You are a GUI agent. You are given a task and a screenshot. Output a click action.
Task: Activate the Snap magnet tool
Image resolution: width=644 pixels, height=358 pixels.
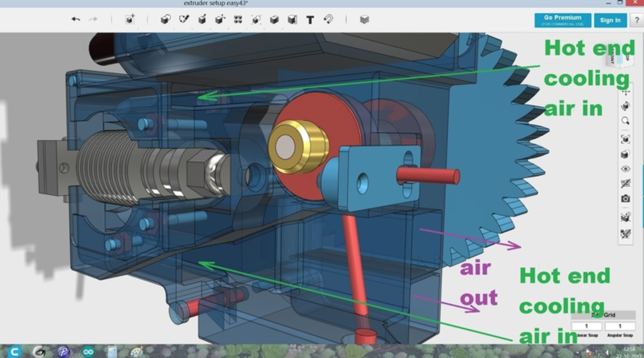click(328, 19)
